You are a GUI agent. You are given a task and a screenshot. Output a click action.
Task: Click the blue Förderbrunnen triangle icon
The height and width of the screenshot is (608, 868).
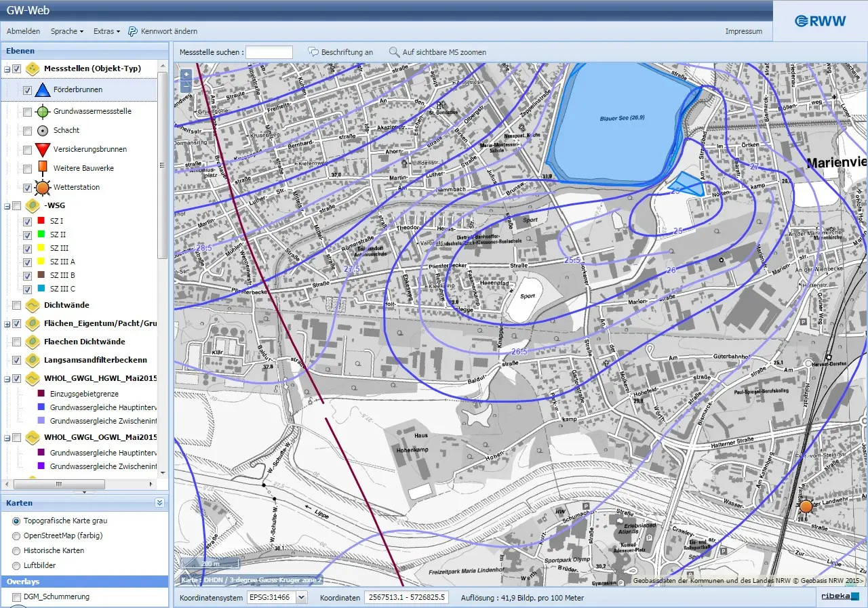click(43, 89)
